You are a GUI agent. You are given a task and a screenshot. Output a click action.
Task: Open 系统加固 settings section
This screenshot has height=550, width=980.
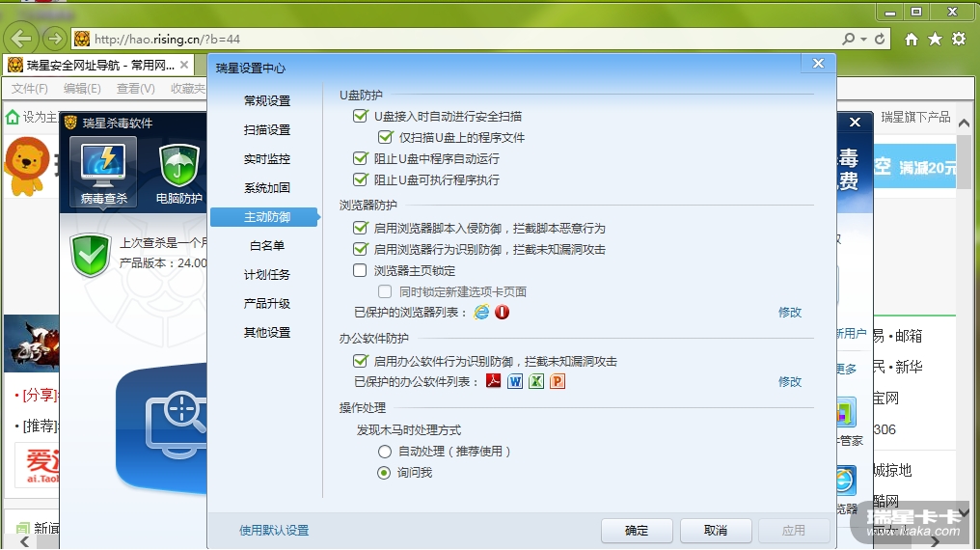click(267, 187)
